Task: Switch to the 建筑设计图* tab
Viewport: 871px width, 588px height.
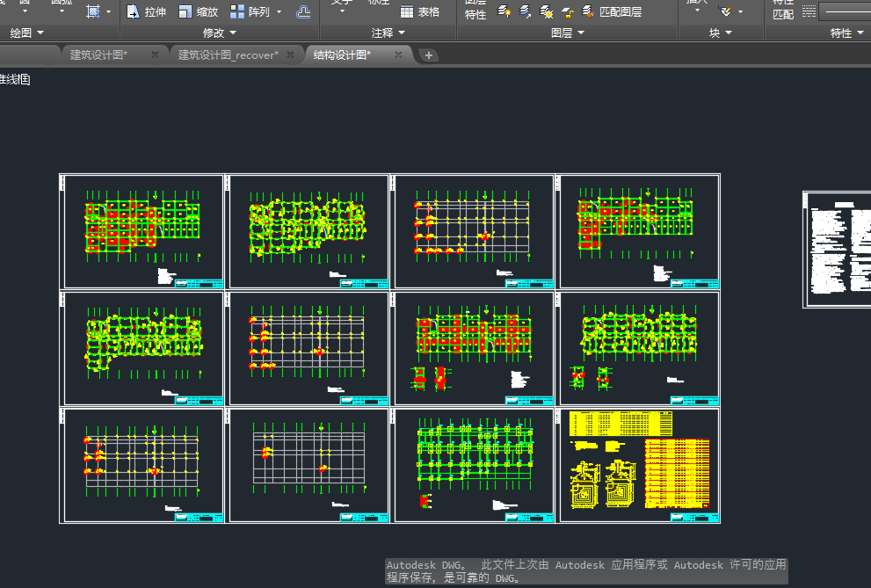Action: pos(98,55)
